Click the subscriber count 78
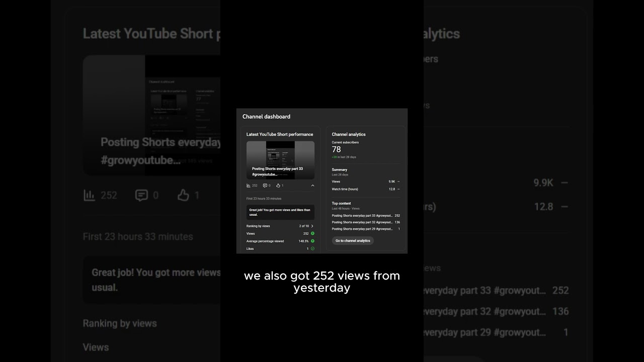The width and height of the screenshot is (644, 362). coord(337,149)
